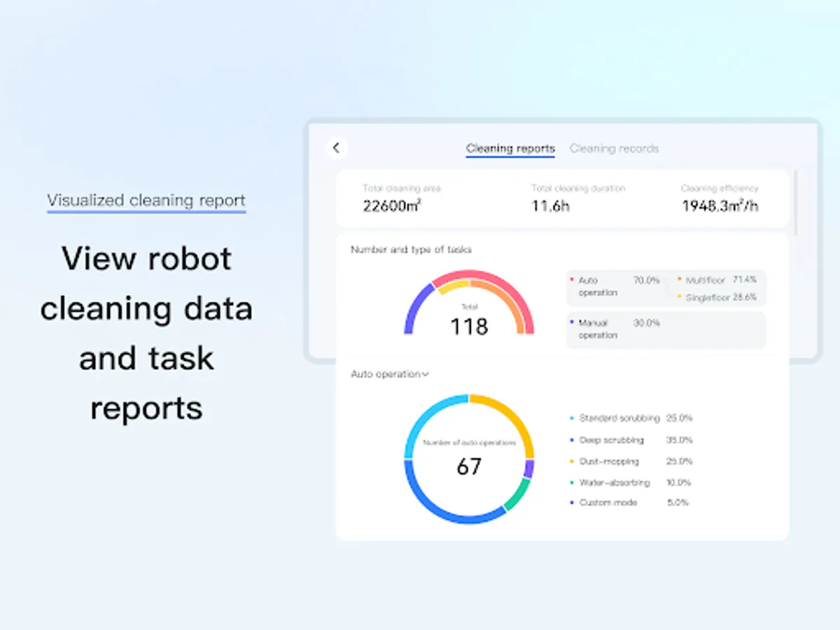Viewport: 840px width, 630px height.
Task: Select the Standard scrubbing 25.0% legend row
Action: (x=631, y=418)
